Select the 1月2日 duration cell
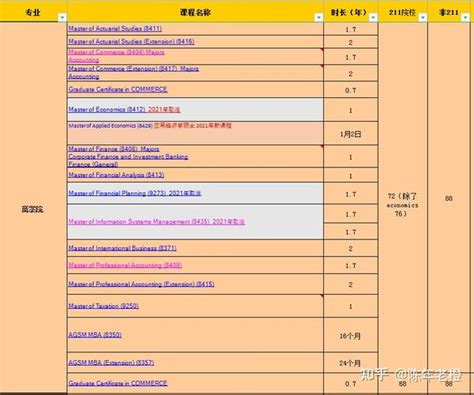Screen dimensions: 474x395 (351, 133)
